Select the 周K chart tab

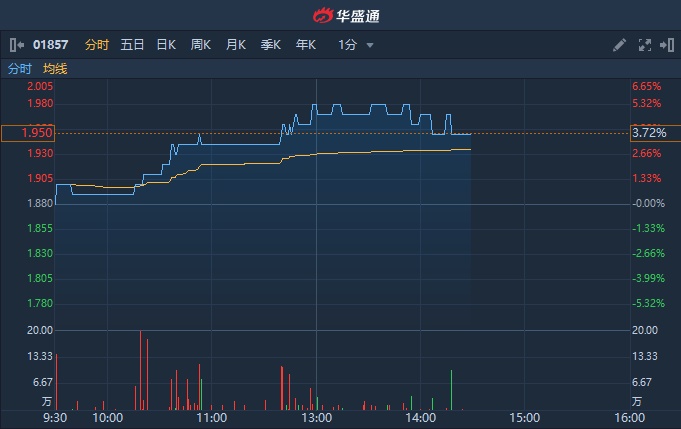point(201,45)
